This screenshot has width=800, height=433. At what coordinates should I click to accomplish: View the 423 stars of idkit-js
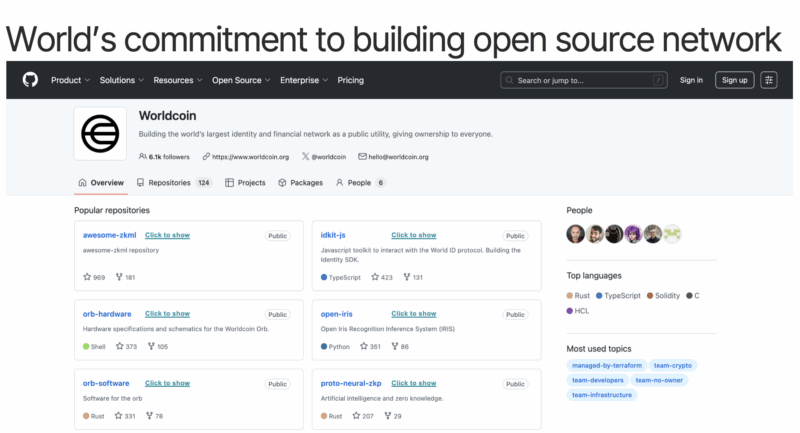(382, 277)
